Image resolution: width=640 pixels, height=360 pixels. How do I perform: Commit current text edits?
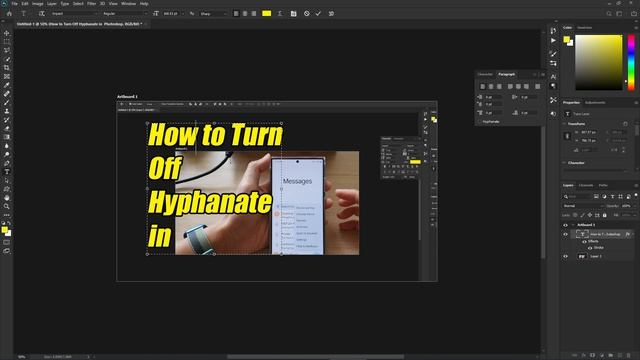[x=318, y=13]
